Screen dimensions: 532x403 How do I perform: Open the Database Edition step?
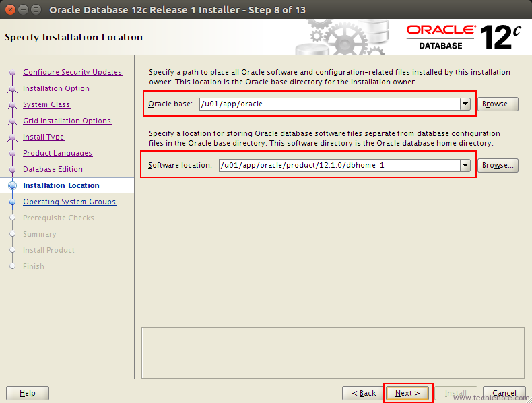[x=53, y=169]
